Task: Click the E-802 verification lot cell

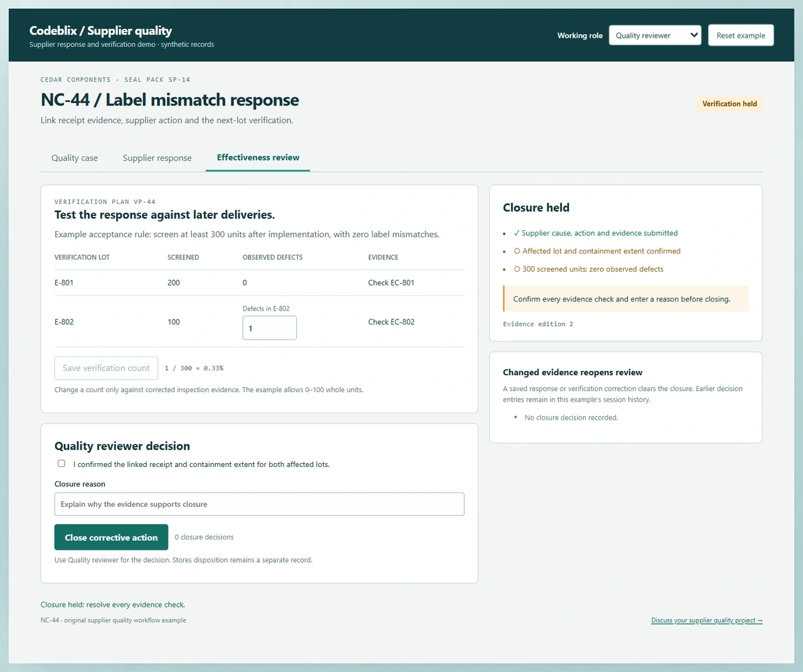Action: [x=64, y=322]
